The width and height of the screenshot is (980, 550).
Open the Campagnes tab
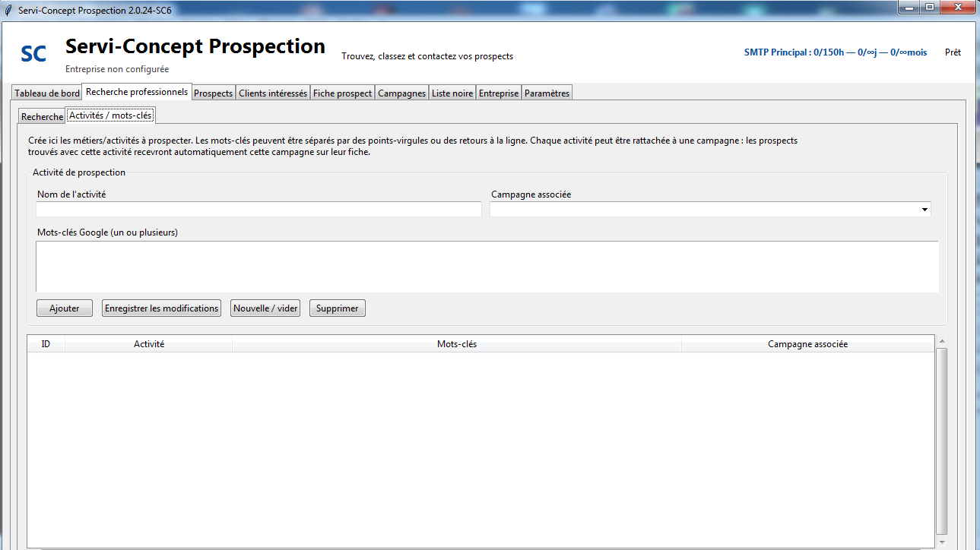pos(402,93)
